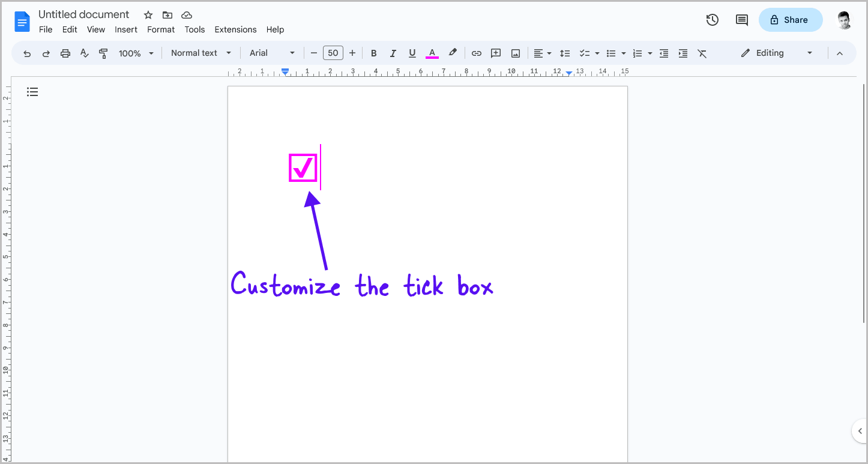Image resolution: width=868 pixels, height=464 pixels.
Task: Click the Share button
Action: point(790,20)
